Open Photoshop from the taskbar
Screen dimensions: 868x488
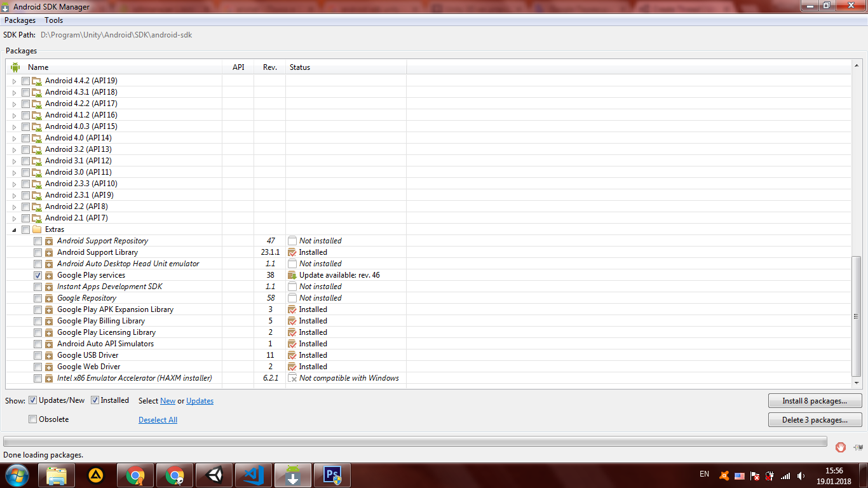point(332,475)
